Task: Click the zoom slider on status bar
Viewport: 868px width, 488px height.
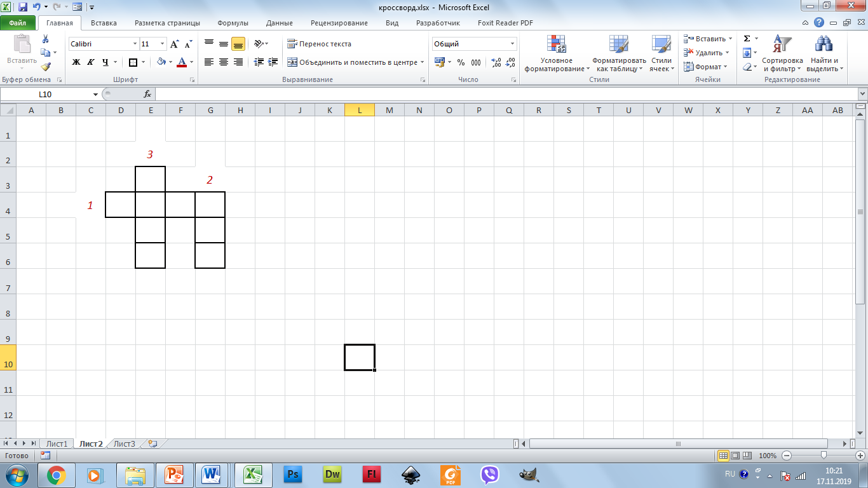Action: coord(824,456)
